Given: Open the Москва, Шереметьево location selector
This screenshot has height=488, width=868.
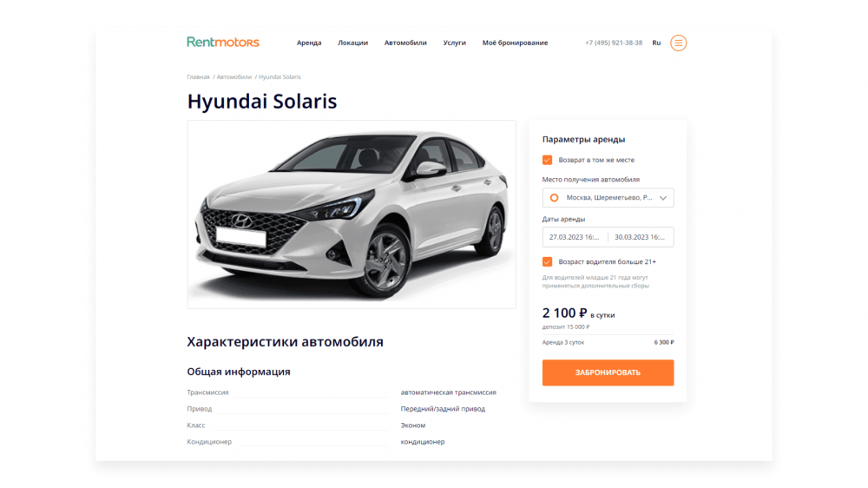Looking at the screenshot, I should 608,198.
